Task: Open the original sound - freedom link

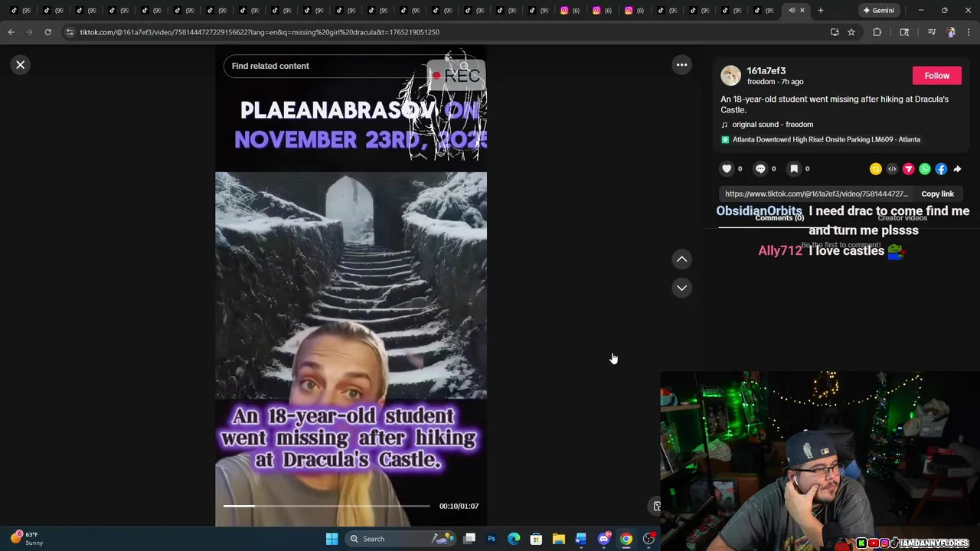Action: 773,125
